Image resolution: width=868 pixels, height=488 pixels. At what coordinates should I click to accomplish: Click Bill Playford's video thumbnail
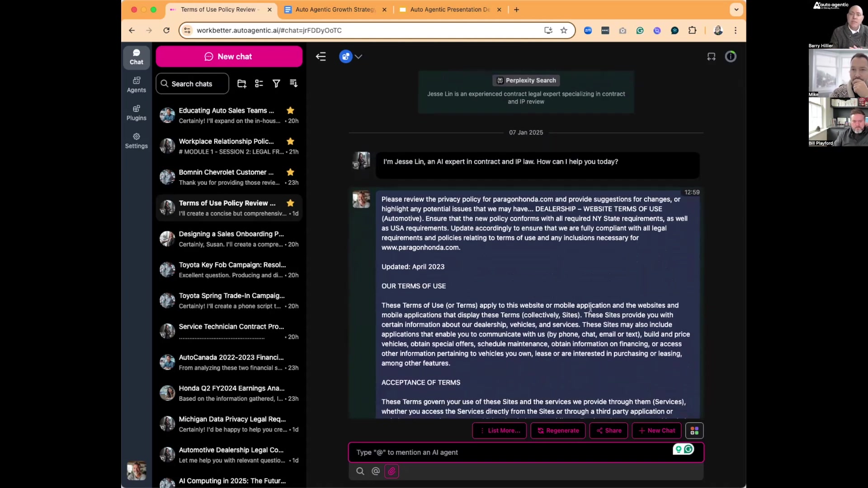(838, 122)
